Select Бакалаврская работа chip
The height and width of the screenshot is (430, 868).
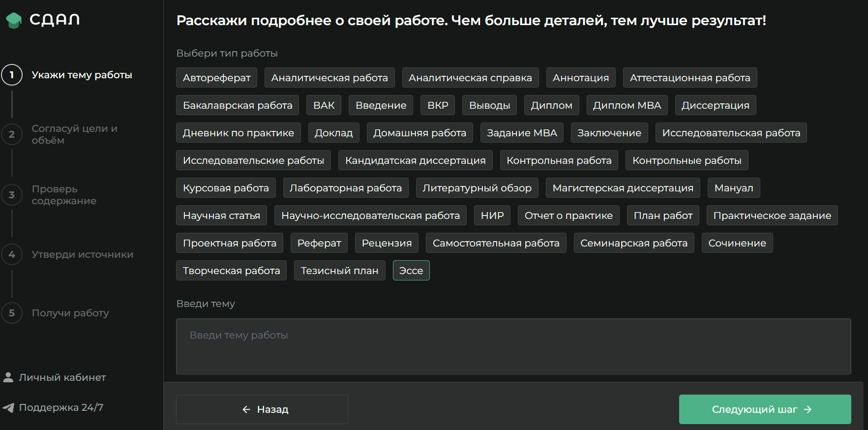pos(238,105)
